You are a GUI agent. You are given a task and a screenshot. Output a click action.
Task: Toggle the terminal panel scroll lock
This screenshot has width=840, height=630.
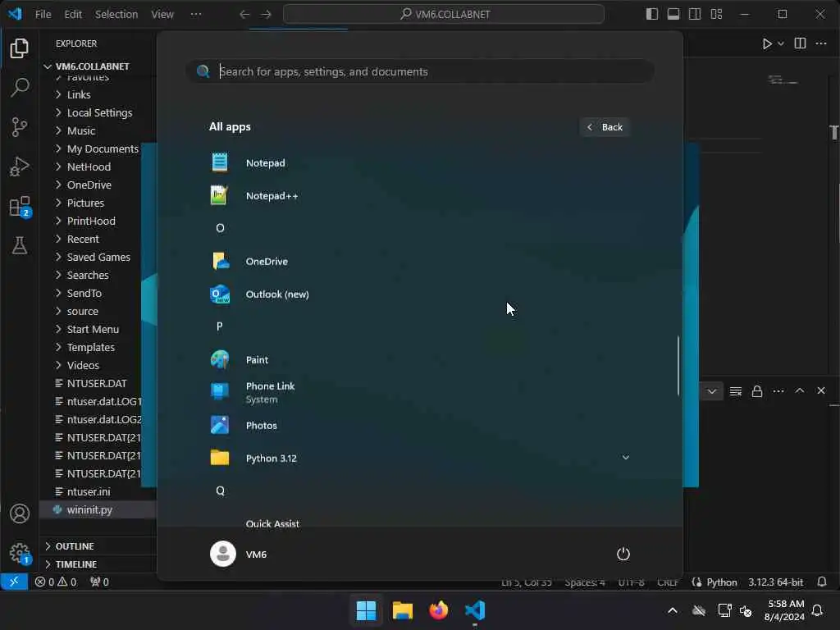757,391
